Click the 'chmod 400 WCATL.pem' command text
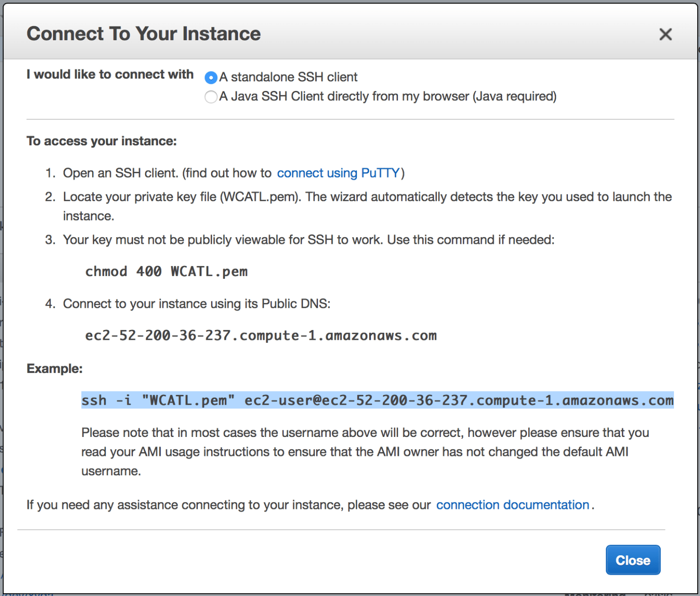The height and width of the screenshot is (596, 700). coord(166,272)
